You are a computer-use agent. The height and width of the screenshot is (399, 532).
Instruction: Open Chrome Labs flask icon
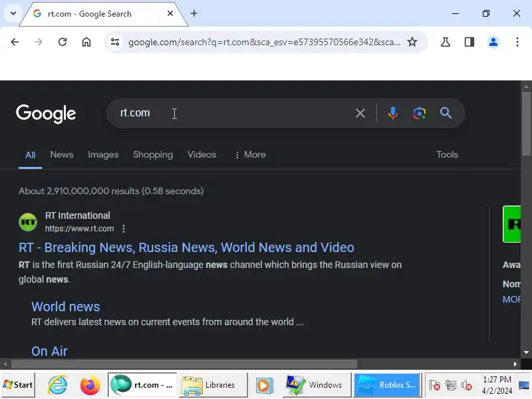click(x=446, y=42)
